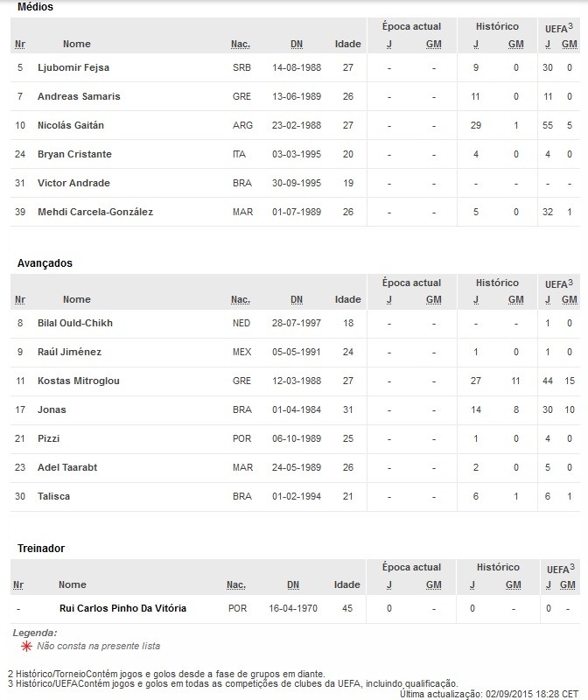Open Raúl Jiménez player link
Image resolution: width=588 pixels, height=700 pixels.
(x=69, y=352)
